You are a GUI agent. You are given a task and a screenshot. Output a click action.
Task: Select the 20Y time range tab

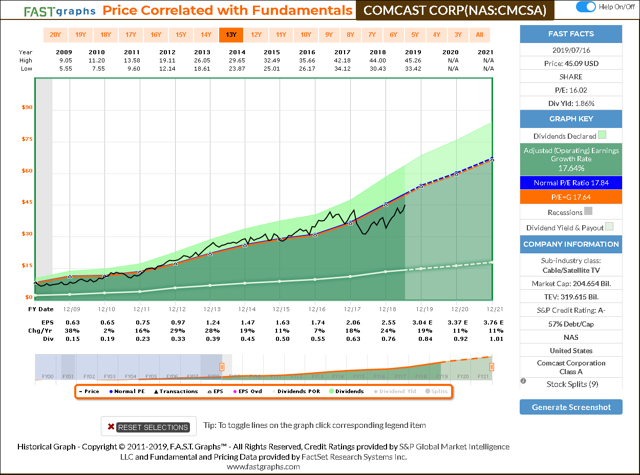pos(55,35)
